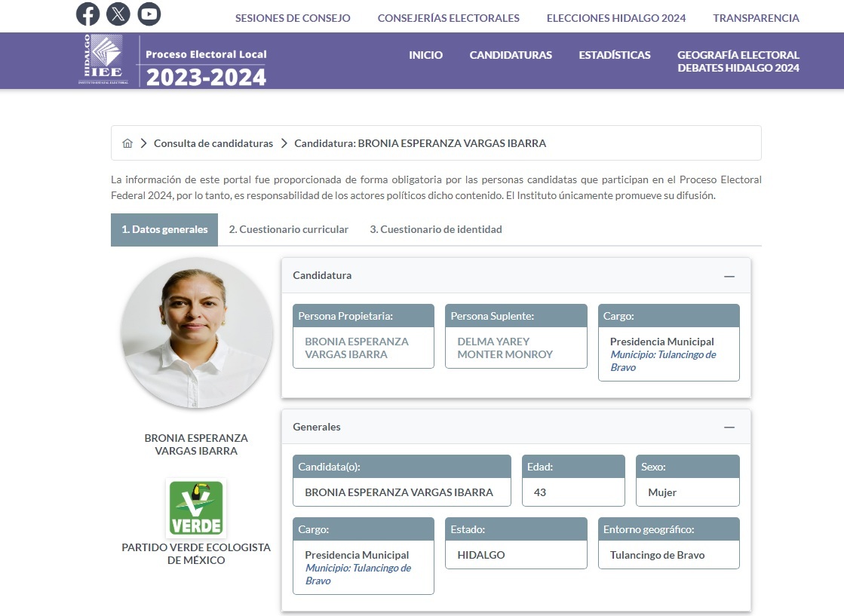Open Sesiones de Consejo link
Viewport: 844px width, 616px height.
click(293, 18)
